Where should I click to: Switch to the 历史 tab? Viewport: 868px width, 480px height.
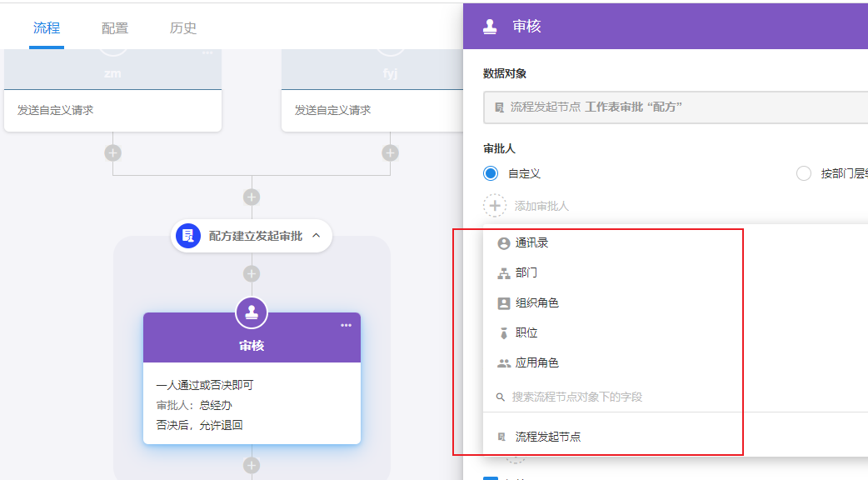click(x=183, y=28)
